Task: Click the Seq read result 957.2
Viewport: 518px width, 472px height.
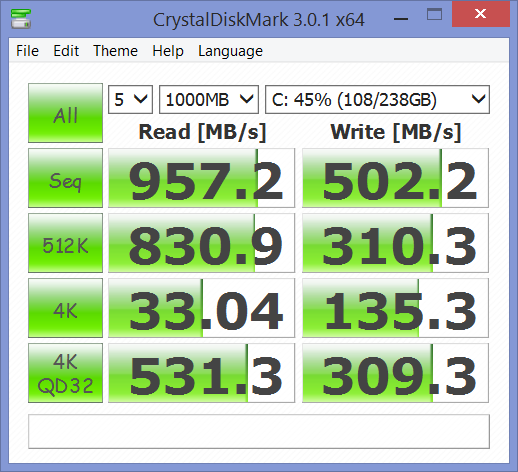Action: [201, 178]
